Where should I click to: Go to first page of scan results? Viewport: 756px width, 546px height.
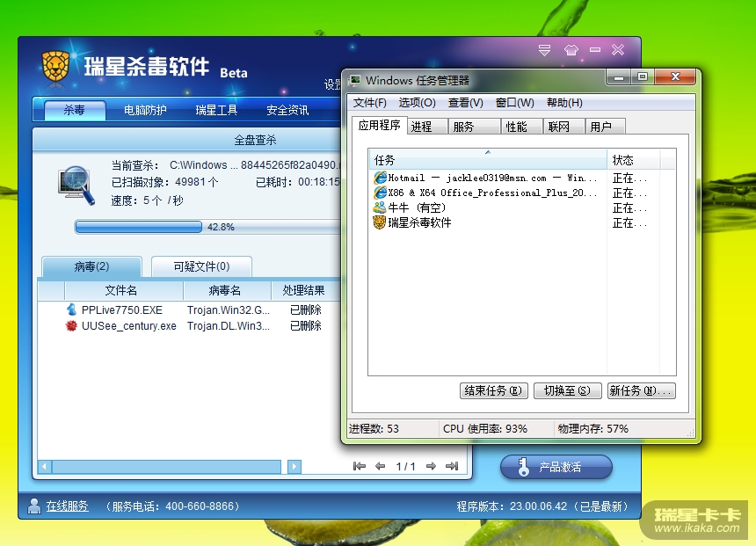360,466
